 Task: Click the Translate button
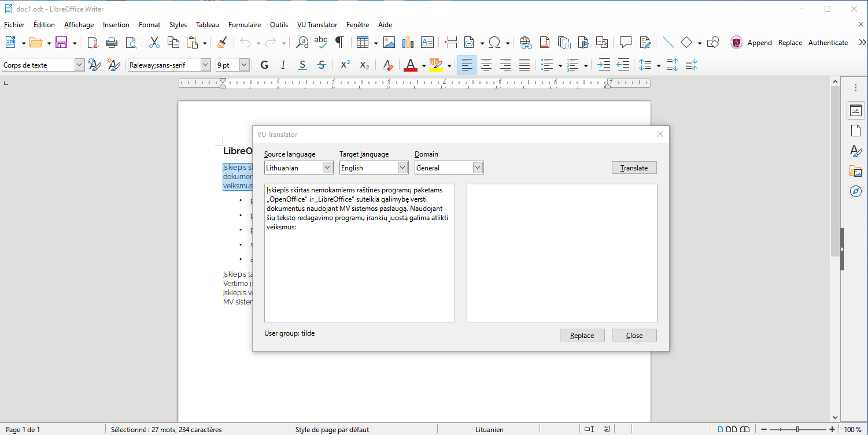point(634,168)
